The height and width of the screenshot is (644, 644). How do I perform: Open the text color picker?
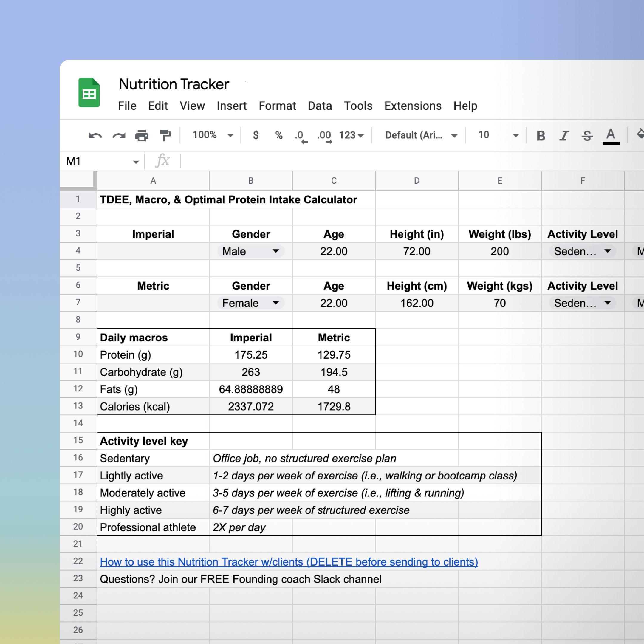tap(611, 136)
